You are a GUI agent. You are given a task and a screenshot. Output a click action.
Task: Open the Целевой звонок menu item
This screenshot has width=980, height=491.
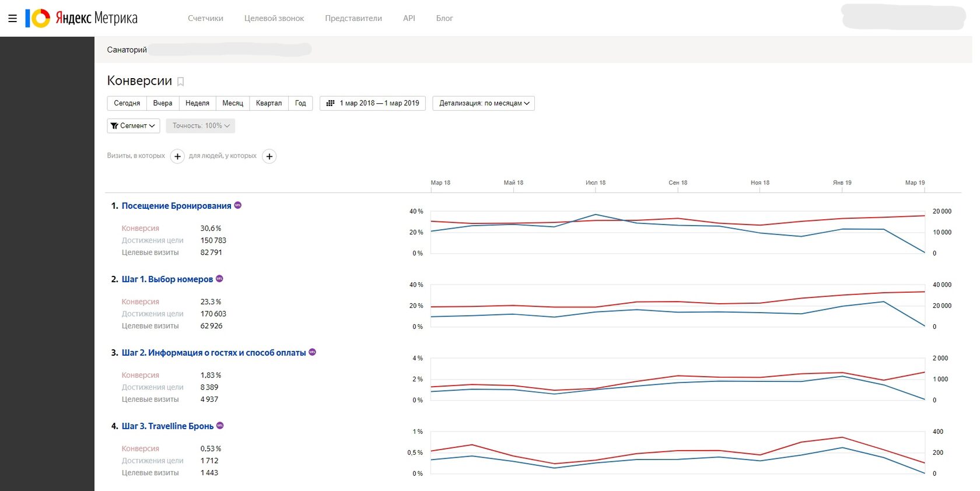coord(274,19)
